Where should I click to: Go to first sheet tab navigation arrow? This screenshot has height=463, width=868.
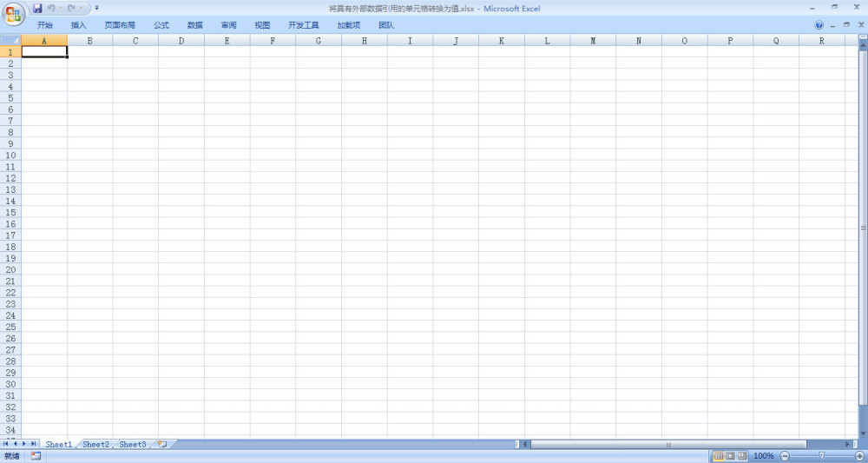[x=7, y=444]
